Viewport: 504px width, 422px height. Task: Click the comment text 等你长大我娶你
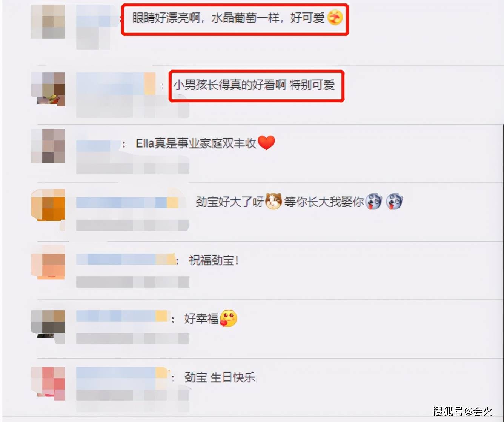tap(324, 202)
